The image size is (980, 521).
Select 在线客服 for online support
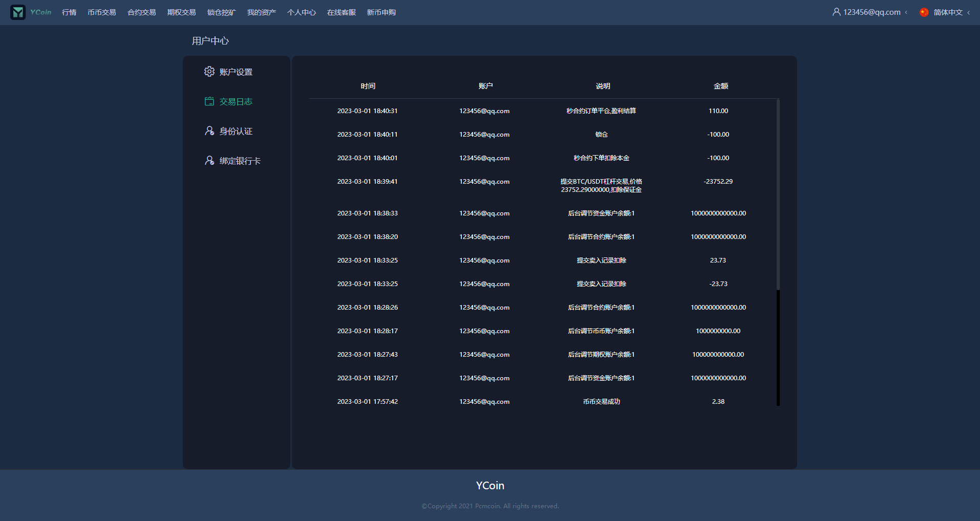pyautogui.click(x=341, y=12)
